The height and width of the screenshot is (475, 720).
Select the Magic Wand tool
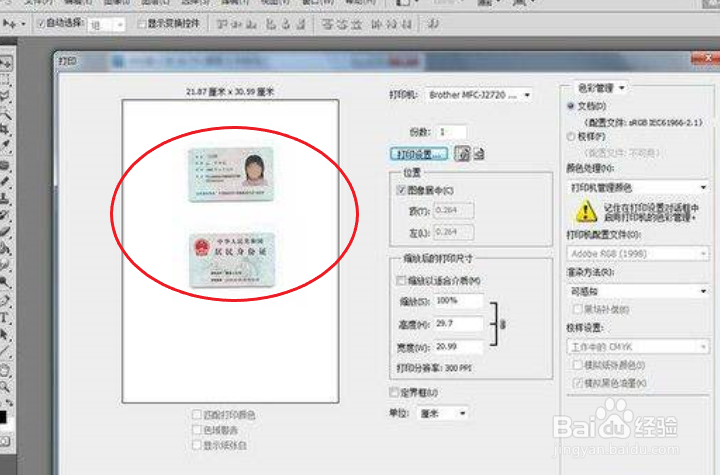click(x=6, y=113)
